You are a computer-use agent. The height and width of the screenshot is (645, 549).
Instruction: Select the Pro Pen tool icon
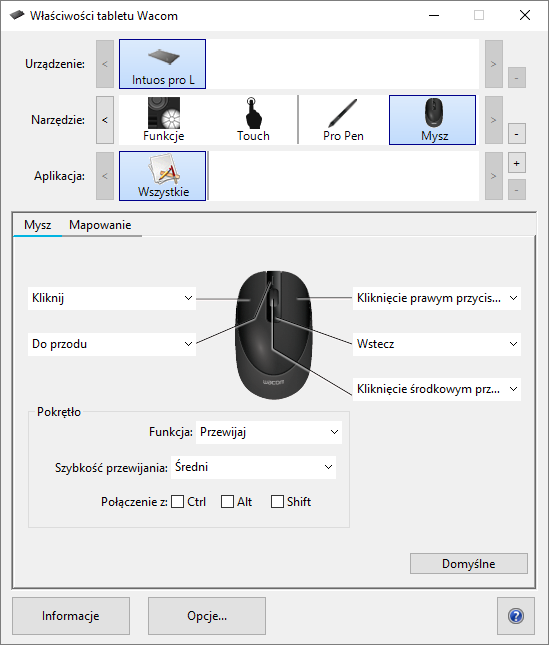343,120
